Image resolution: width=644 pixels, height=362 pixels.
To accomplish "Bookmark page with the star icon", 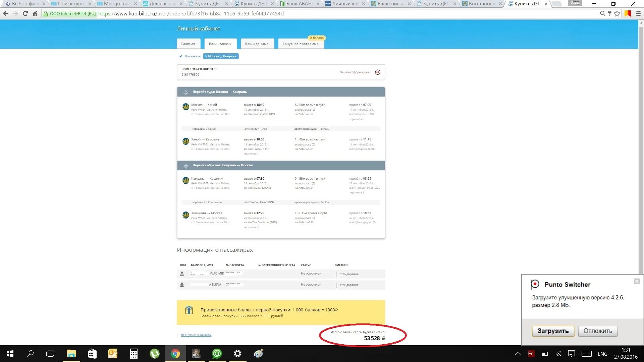I will point(617,14).
